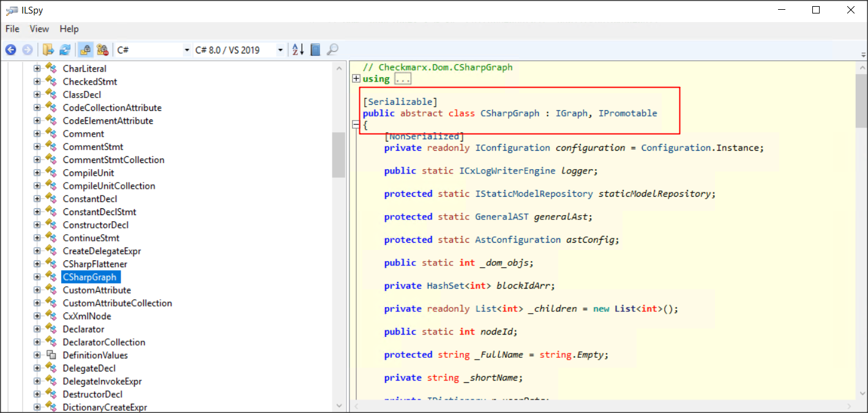Select the CSharpFlattener tree node
This screenshot has width=868, height=413.
[95, 263]
